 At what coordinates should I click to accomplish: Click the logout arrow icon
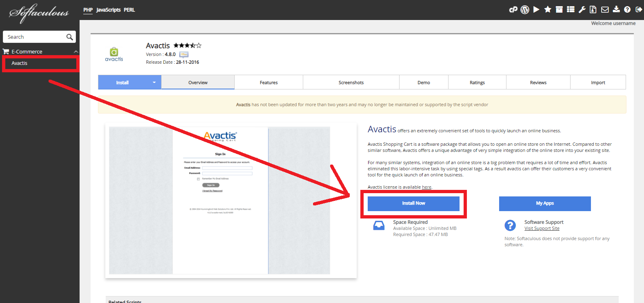pos(639,9)
